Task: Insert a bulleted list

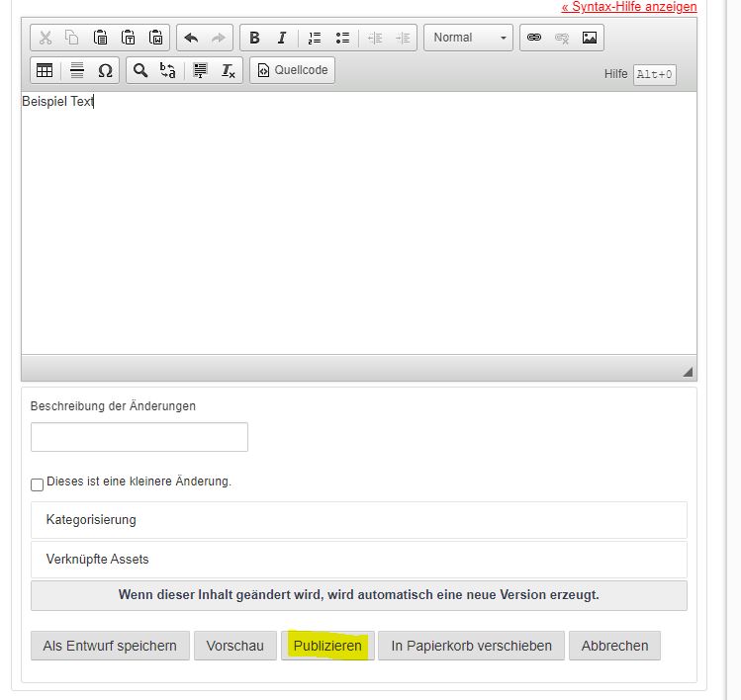Action: click(342, 38)
